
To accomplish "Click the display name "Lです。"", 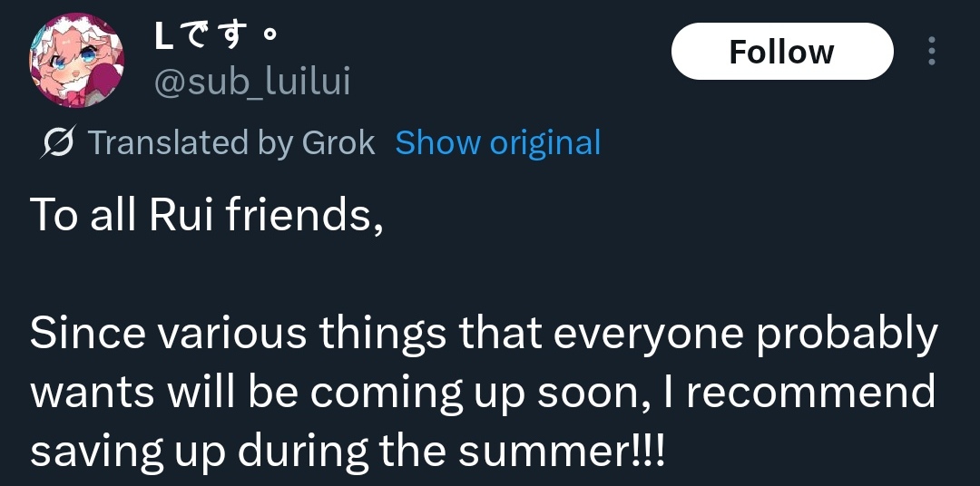I will coord(216,38).
